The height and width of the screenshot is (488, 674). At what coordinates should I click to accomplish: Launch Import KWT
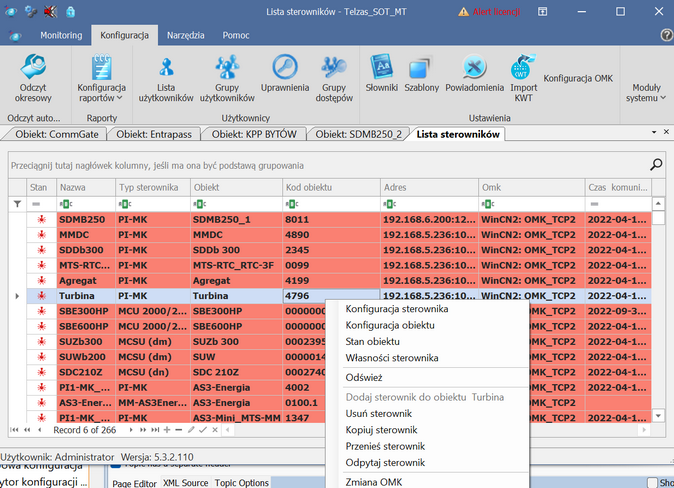point(524,78)
